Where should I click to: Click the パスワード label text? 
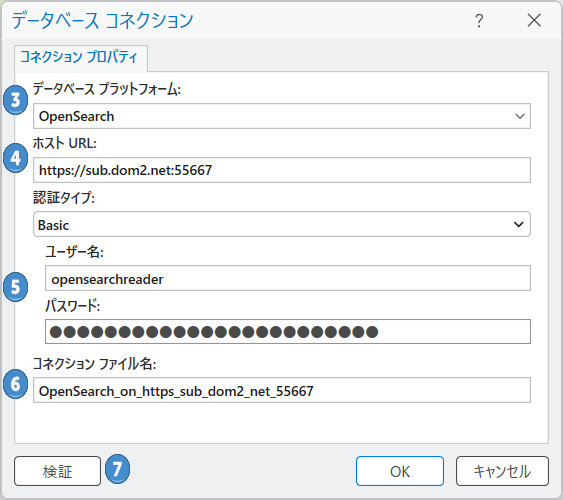tap(73, 306)
